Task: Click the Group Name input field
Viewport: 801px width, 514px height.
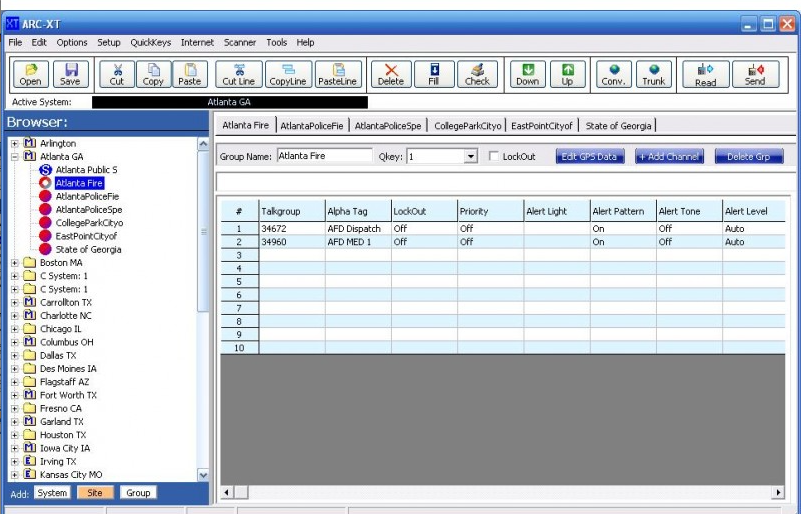Action: coord(325,156)
